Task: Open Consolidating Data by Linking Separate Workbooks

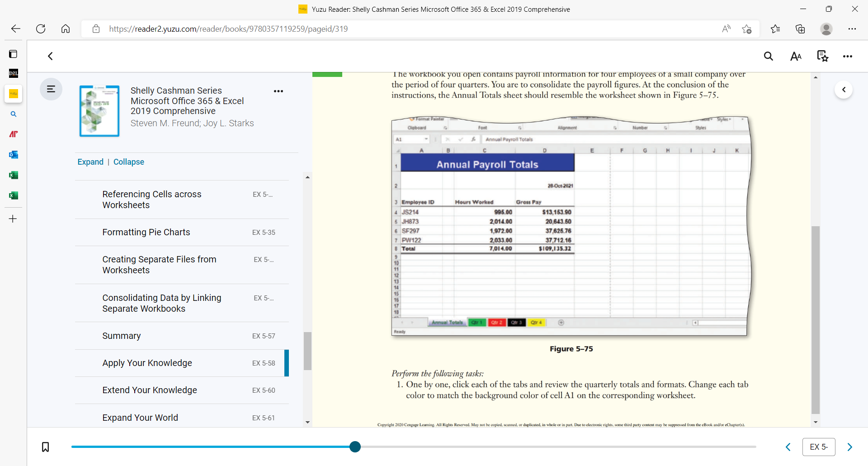Action: click(182, 303)
